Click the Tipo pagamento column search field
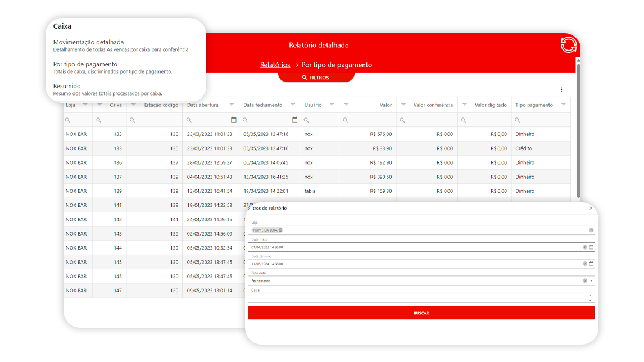This screenshot has height=362, width=644. [x=541, y=120]
